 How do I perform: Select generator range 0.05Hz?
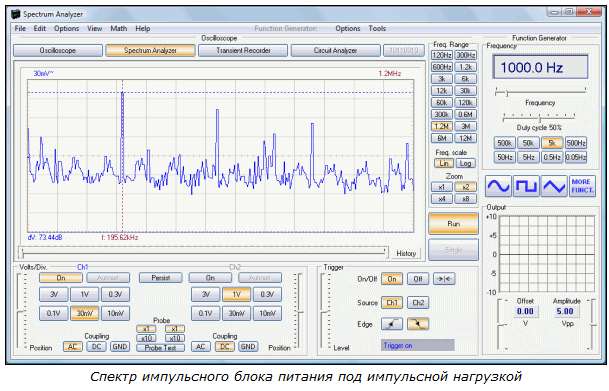pos(576,157)
